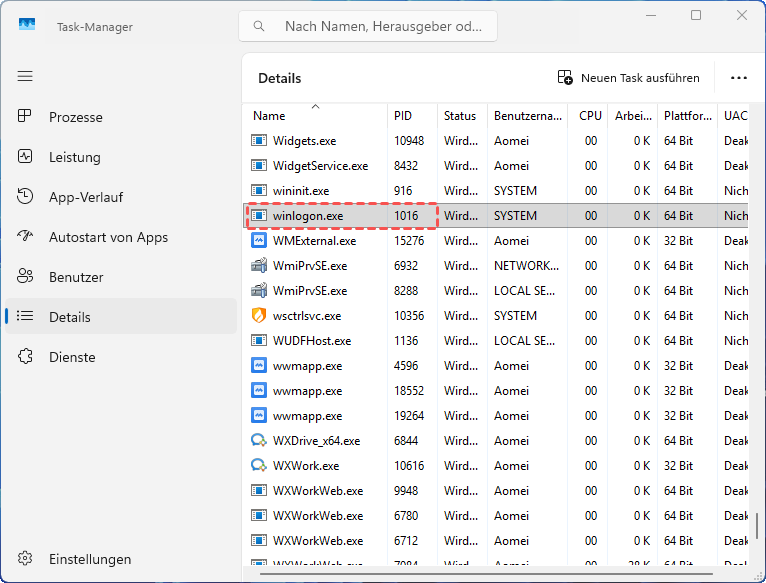Sort by the PID column header

403,116
